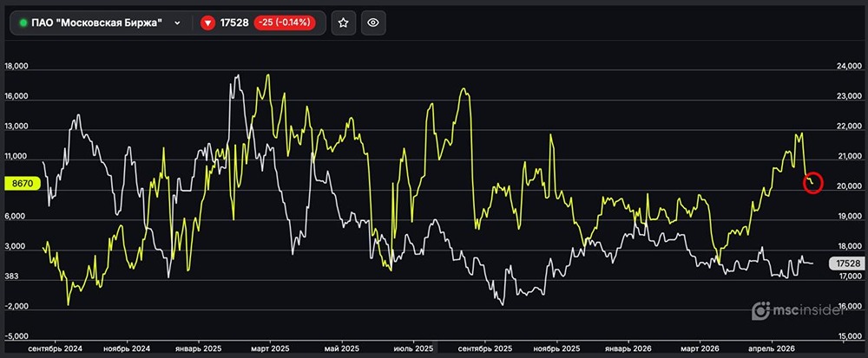Click the ноябрь 2025 date label
868x358 pixels.
tap(556, 349)
